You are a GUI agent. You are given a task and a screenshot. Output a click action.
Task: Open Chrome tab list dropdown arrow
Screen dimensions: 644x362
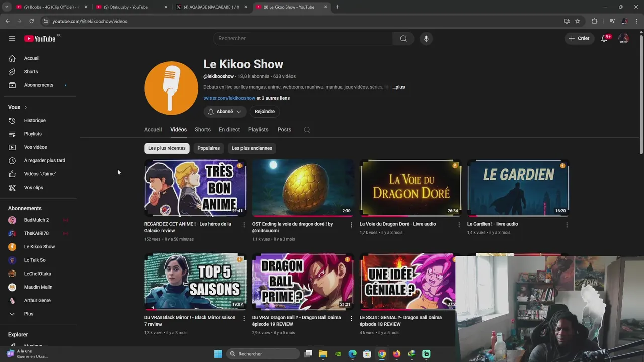coord(7,7)
